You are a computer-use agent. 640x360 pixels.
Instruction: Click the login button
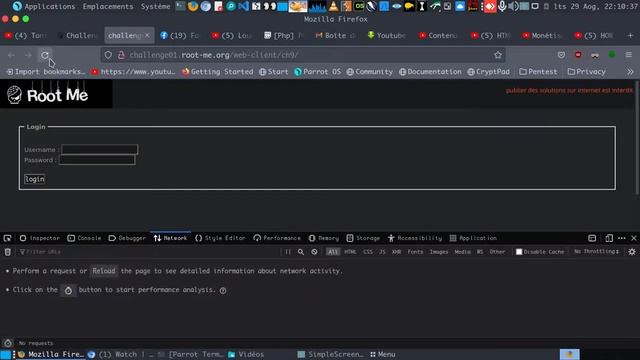35,179
